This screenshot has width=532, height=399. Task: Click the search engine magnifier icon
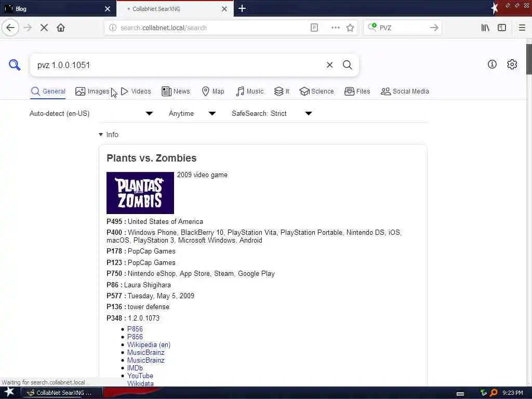click(372, 27)
